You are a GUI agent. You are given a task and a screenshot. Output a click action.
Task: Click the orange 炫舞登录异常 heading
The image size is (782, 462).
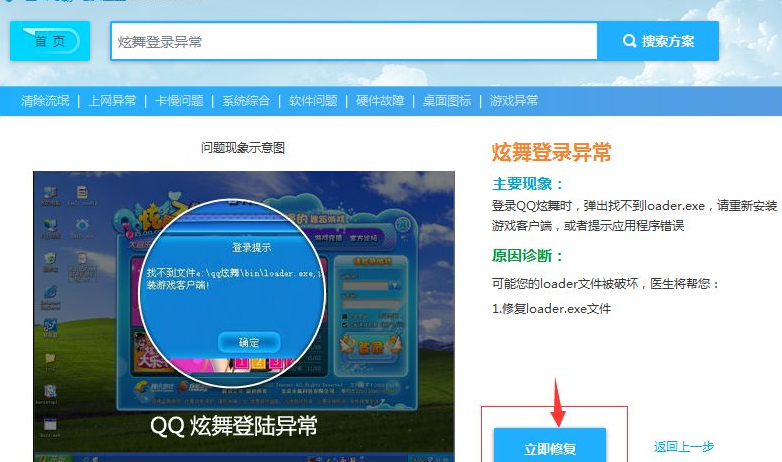551,153
